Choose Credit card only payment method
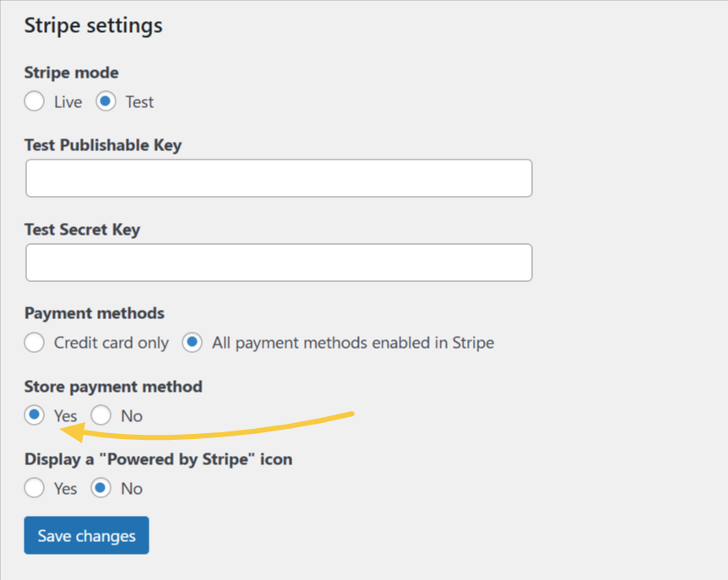728x580 pixels. point(34,343)
